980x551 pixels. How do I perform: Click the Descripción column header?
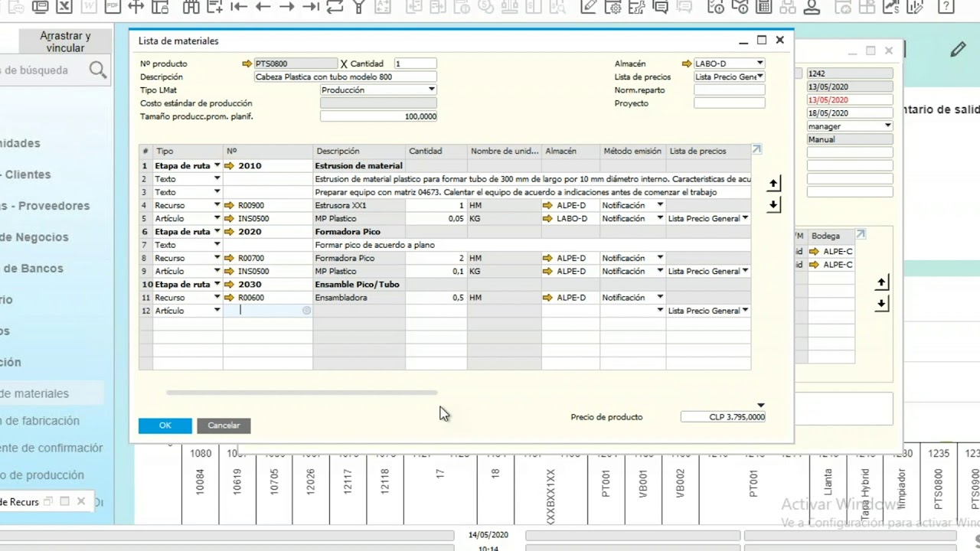[x=359, y=152]
